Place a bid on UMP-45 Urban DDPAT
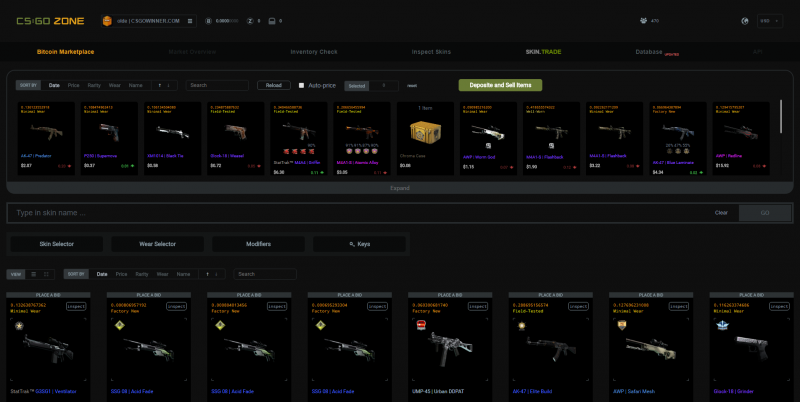Image resolution: width=800 pixels, height=402 pixels. [450, 295]
